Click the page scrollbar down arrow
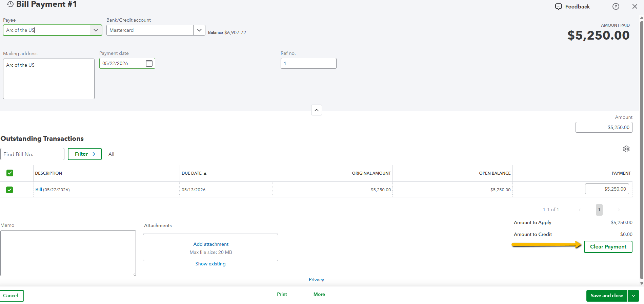This screenshot has width=644, height=304. (642, 284)
